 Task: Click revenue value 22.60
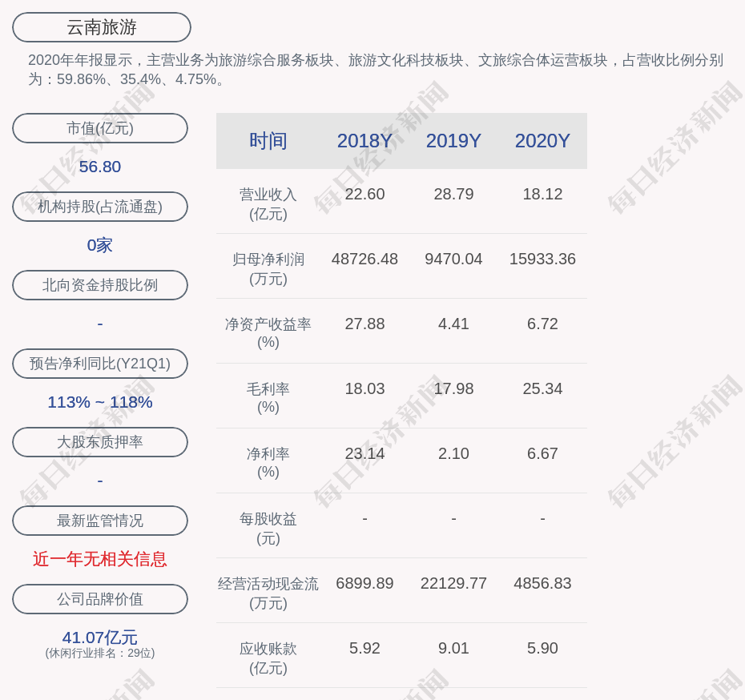click(x=365, y=195)
